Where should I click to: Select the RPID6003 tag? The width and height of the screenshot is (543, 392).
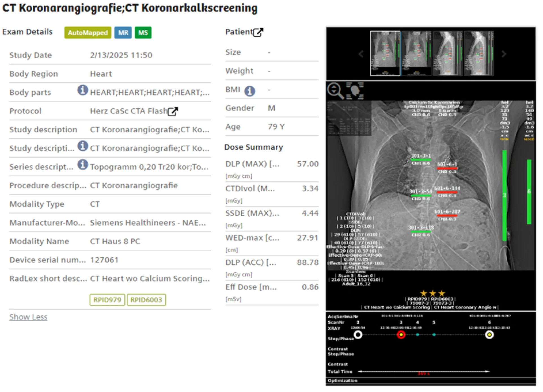click(146, 300)
